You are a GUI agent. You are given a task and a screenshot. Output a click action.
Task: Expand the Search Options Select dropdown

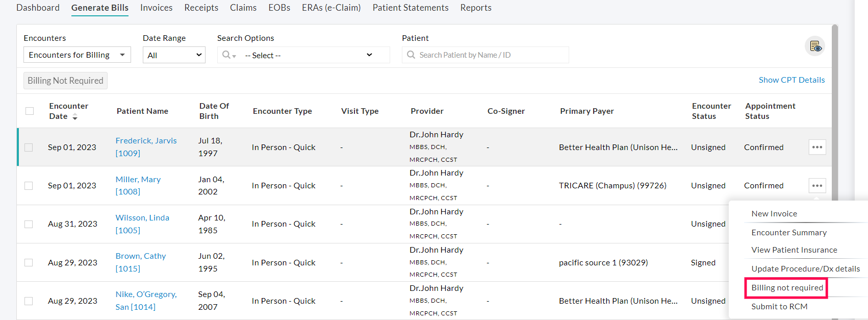[x=309, y=55]
